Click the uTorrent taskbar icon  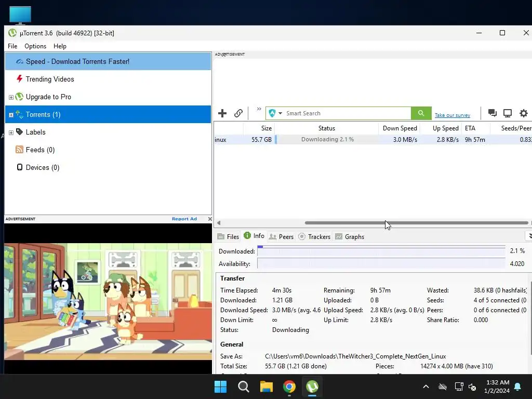(x=312, y=387)
